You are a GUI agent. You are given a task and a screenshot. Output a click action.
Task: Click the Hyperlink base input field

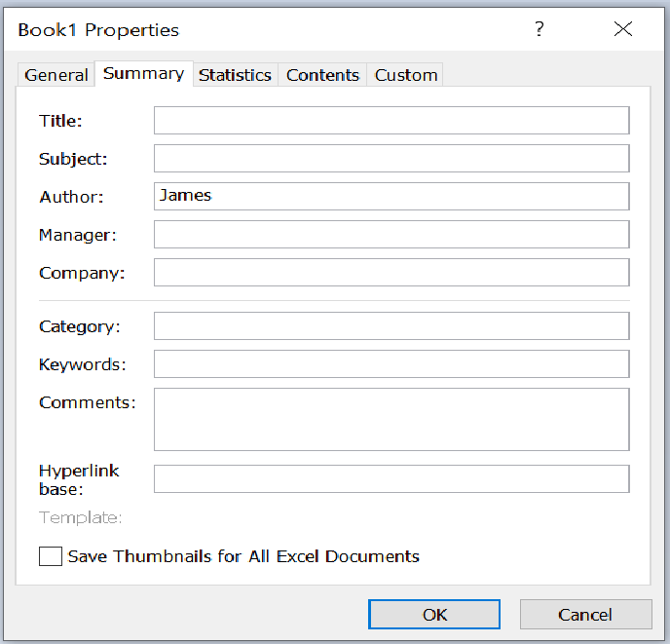pos(391,479)
